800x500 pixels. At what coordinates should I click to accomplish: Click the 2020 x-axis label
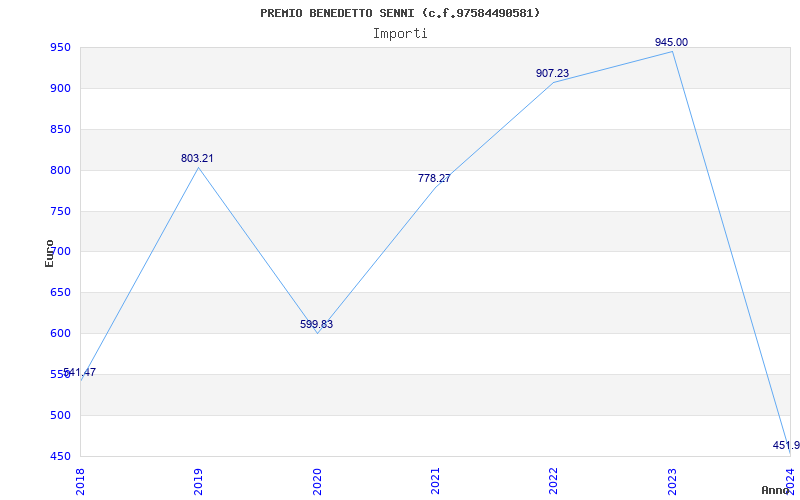(x=317, y=480)
